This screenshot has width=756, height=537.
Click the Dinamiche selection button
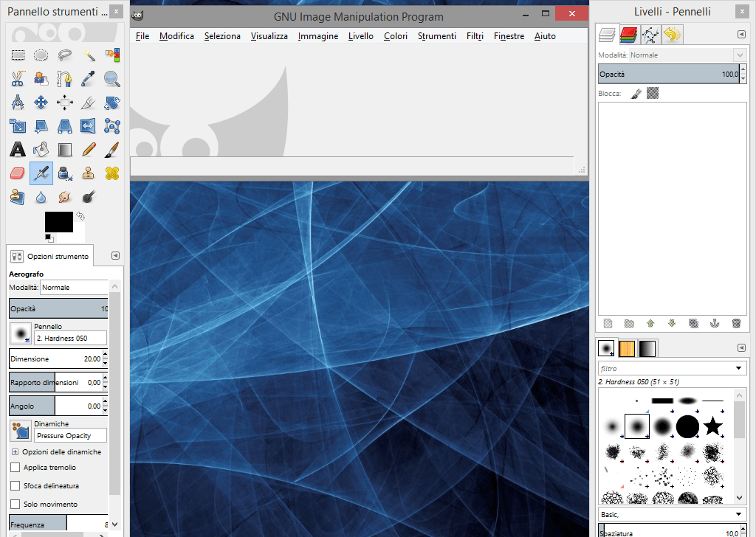point(20,431)
